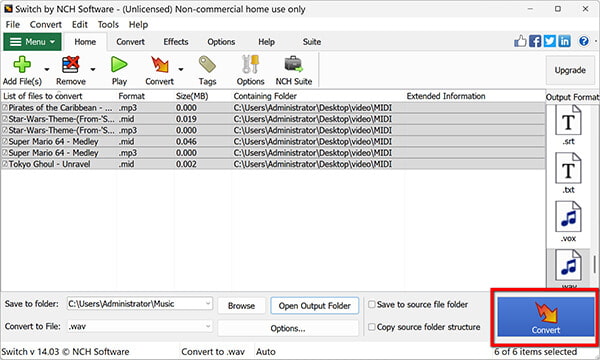600x360 pixels.
Task: Sort by the Containing Folder column header
Action: [265, 96]
